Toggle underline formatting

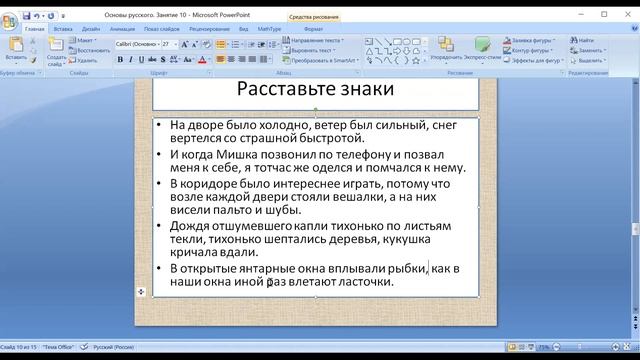(x=141, y=60)
